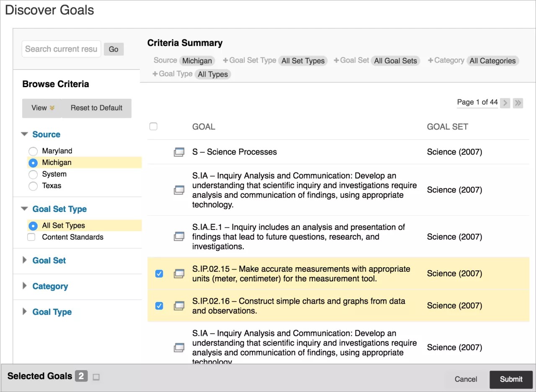Open the View dropdown menu
Viewport: 536px width, 392px height.
point(41,108)
